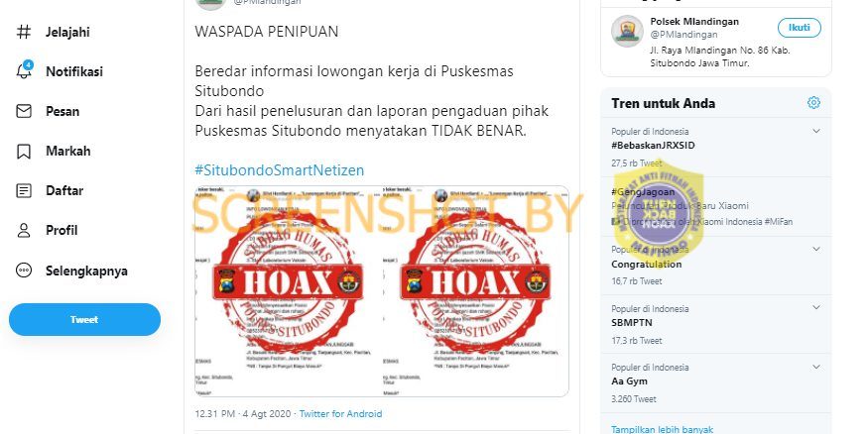This screenshot has height=434, width=868.
Task: Open Polsek Mlandingan profile avatar
Action: coord(627,31)
